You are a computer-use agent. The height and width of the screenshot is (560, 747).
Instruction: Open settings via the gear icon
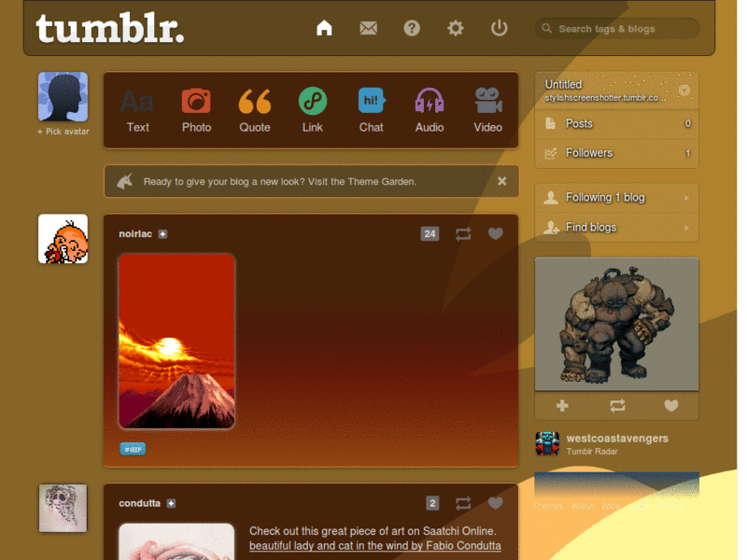[456, 28]
